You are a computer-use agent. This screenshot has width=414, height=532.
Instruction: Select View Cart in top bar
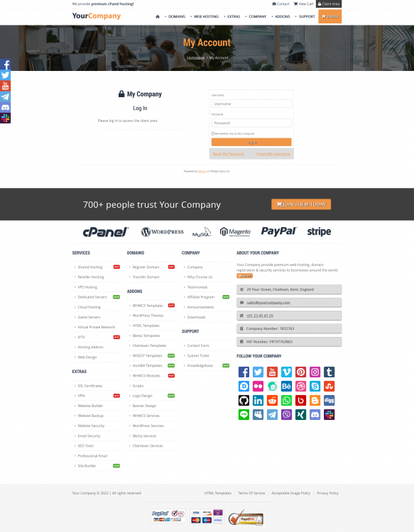click(x=304, y=4)
